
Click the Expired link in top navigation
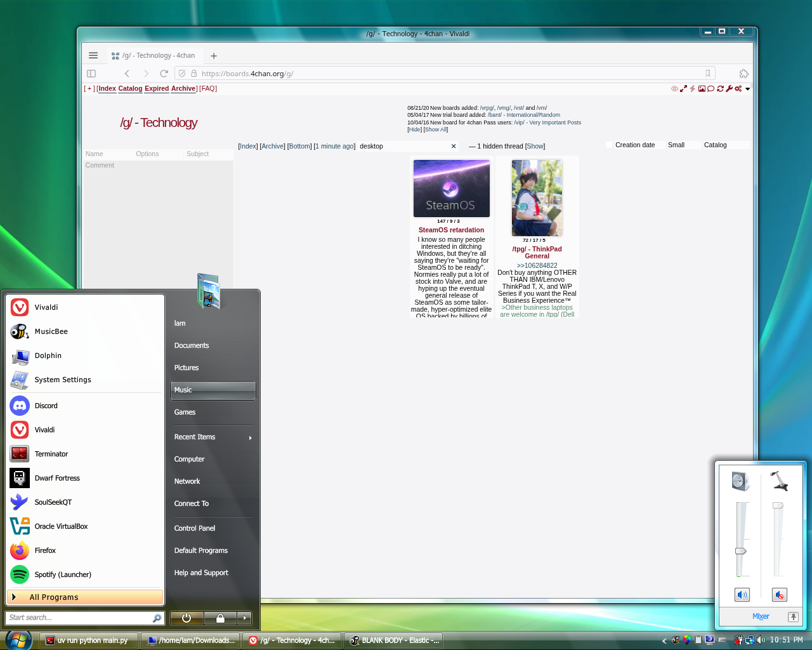click(x=157, y=89)
